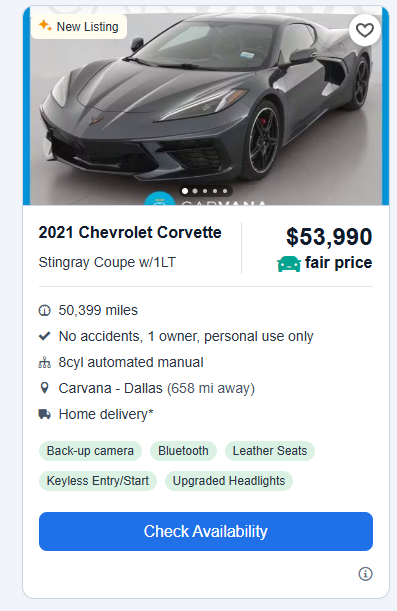
Task: Click the sparkle icon on New Listing badge
Action: click(45, 26)
